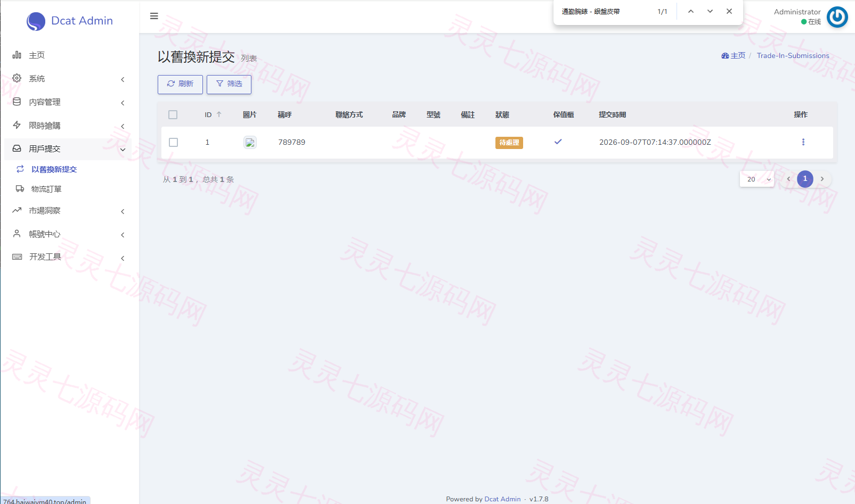This screenshot has height=504, width=855.
Task: Click the 聯絡方式 column header
Action: coord(349,114)
